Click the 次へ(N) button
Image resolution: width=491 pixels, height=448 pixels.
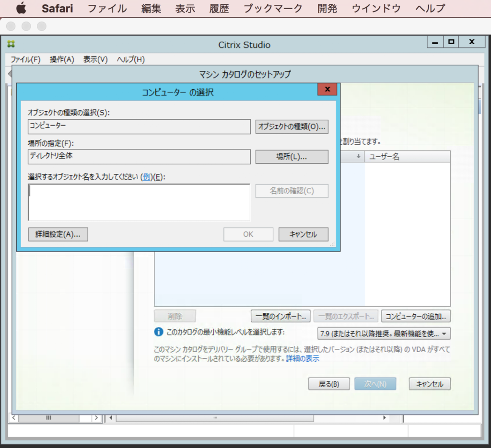pos(375,384)
